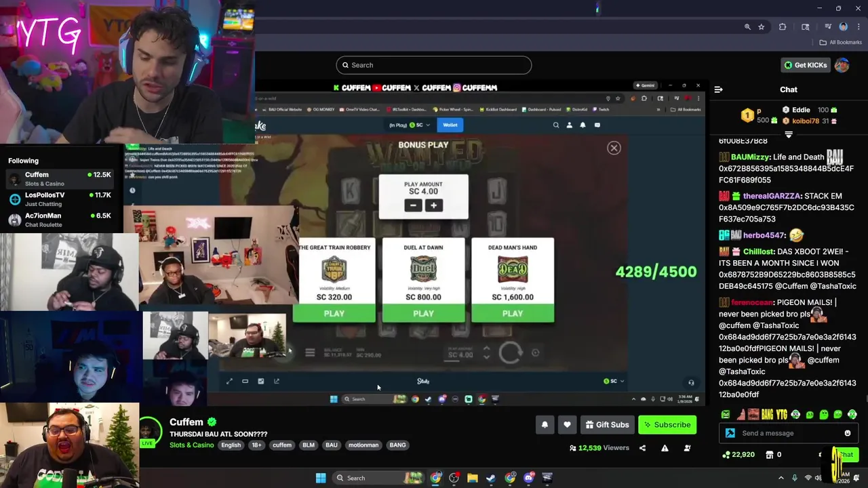868x488 pixels.
Task: Expand SC currency selector below game
Action: pos(614,381)
